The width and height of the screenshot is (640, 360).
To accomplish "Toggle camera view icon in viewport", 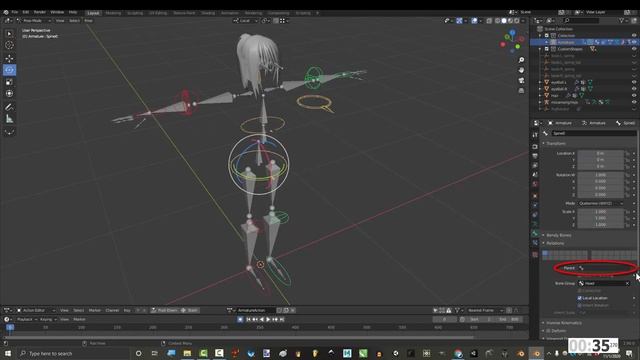I will coord(521,80).
